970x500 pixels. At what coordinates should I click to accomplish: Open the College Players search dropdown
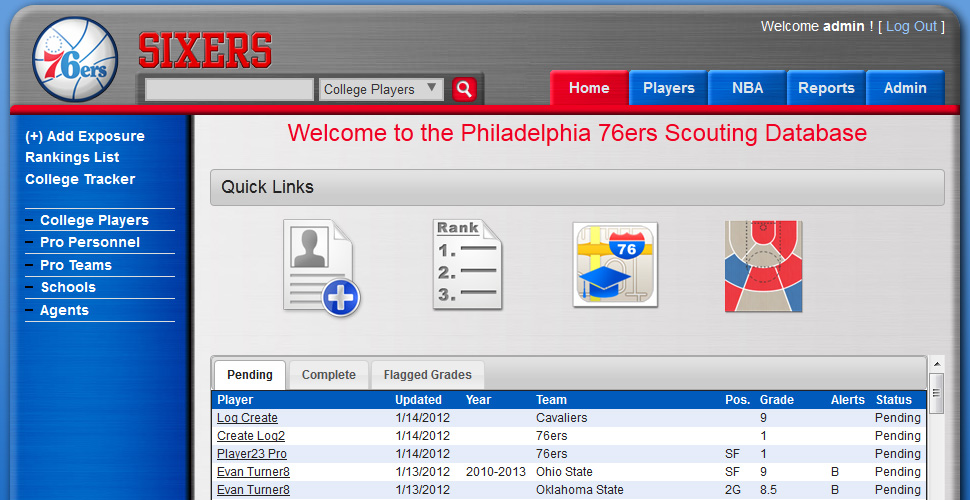point(381,89)
